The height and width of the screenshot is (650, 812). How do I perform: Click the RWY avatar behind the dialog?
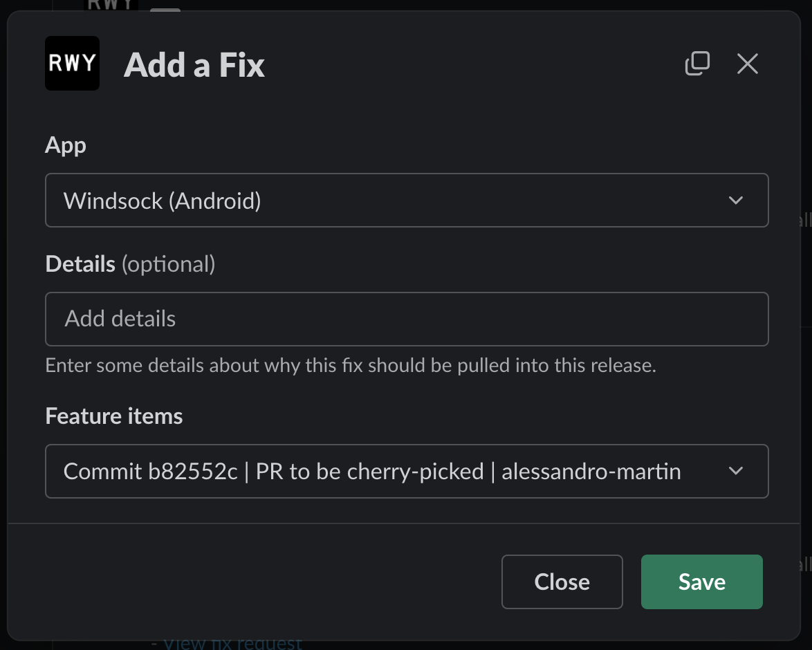point(111,6)
